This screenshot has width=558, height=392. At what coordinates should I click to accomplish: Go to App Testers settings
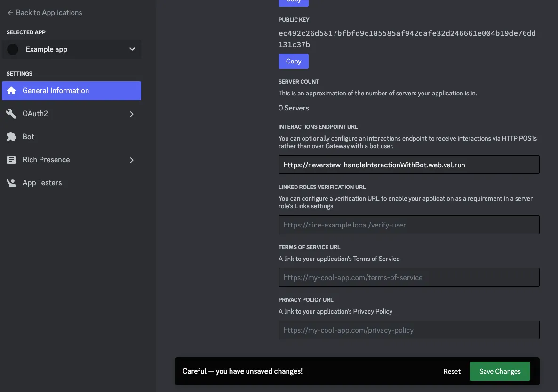[42, 183]
